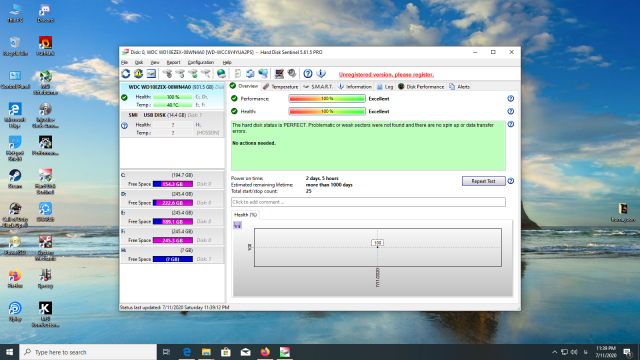
Task: Open the Help menu
Action: click(x=227, y=62)
